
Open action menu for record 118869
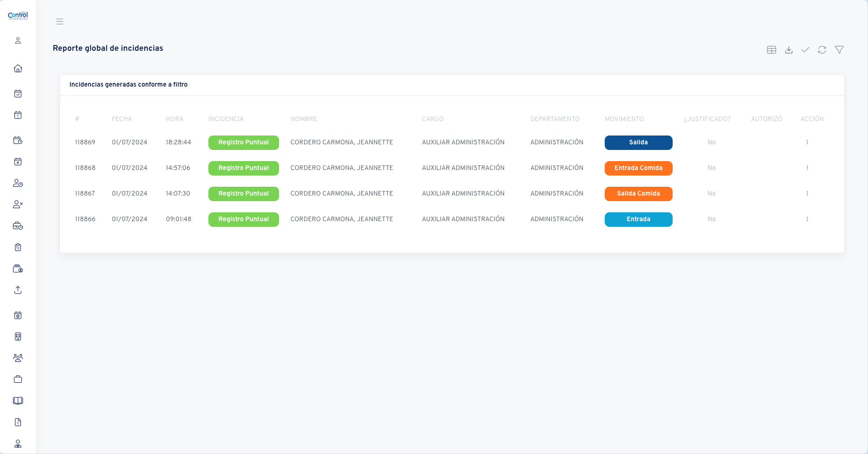(x=807, y=142)
